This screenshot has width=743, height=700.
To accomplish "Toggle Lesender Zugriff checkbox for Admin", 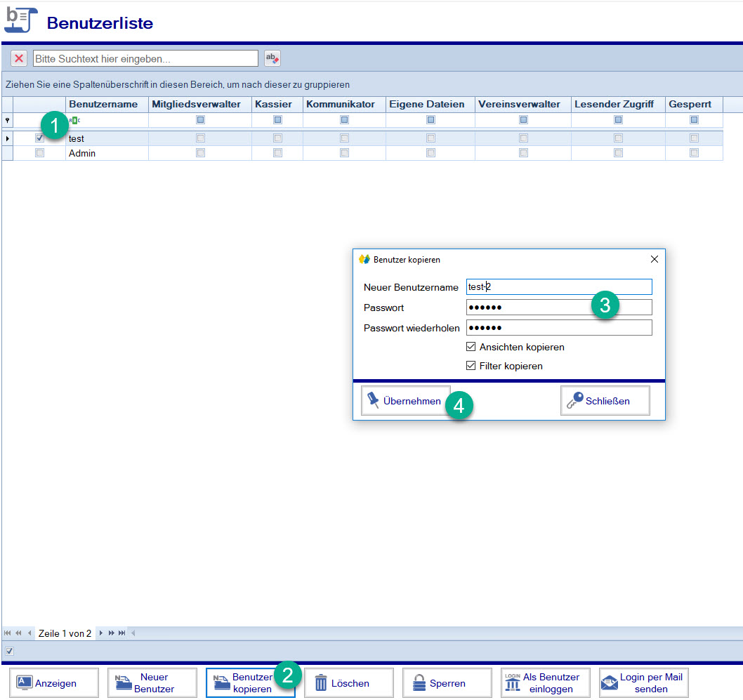I will pos(619,153).
